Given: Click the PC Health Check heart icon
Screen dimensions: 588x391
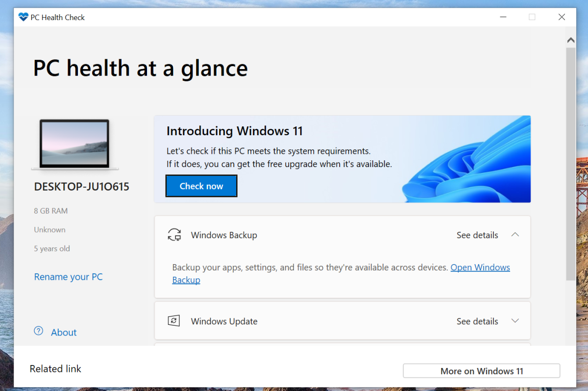Looking at the screenshot, I should (24, 17).
